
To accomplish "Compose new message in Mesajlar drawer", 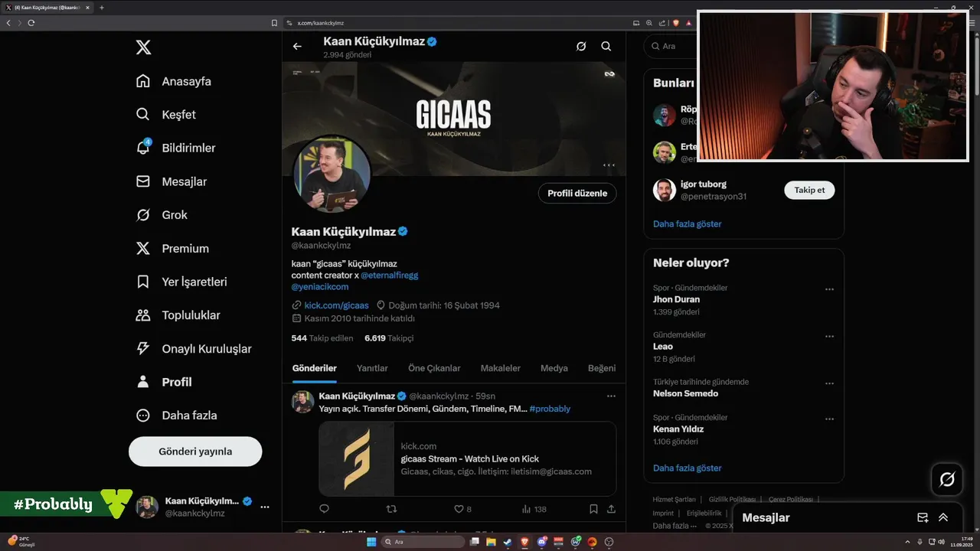I will [x=923, y=518].
